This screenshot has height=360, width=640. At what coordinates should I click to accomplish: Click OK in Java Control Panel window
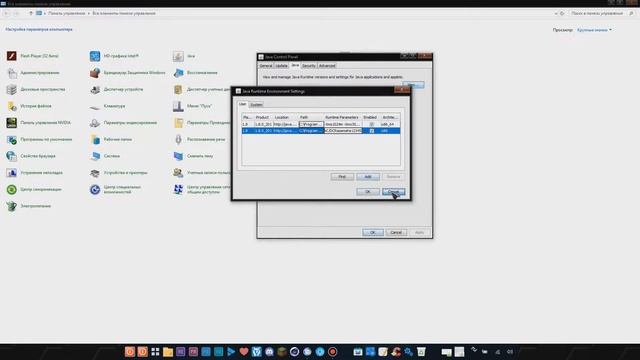[x=373, y=233]
